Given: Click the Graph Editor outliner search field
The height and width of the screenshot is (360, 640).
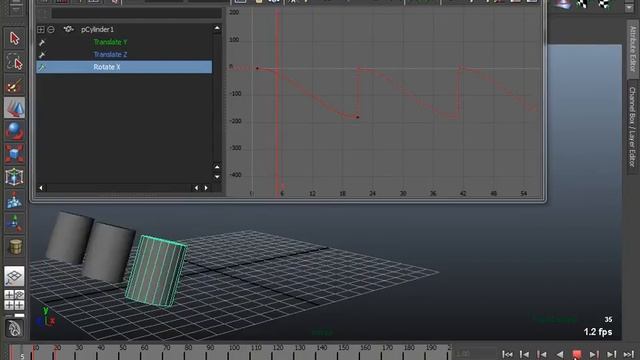Looking at the screenshot, I should click(136, 13).
